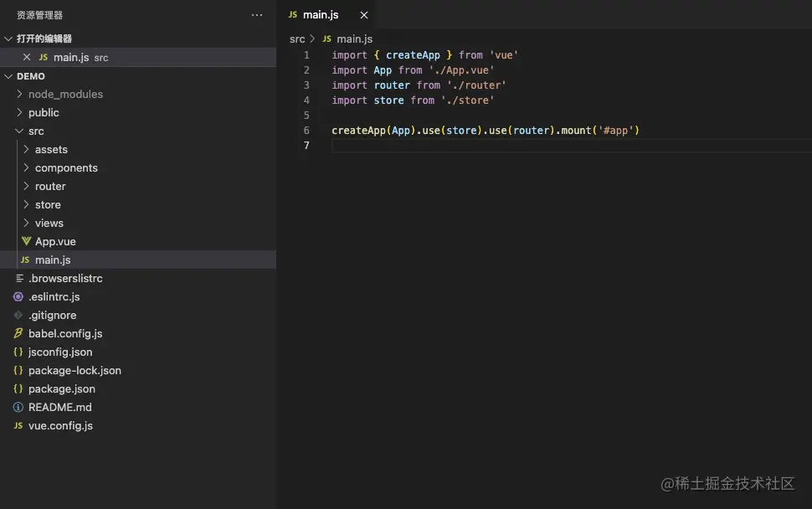Expand the views folder chevron
This screenshot has height=509, width=812.
pyautogui.click(x=26, y=223)
